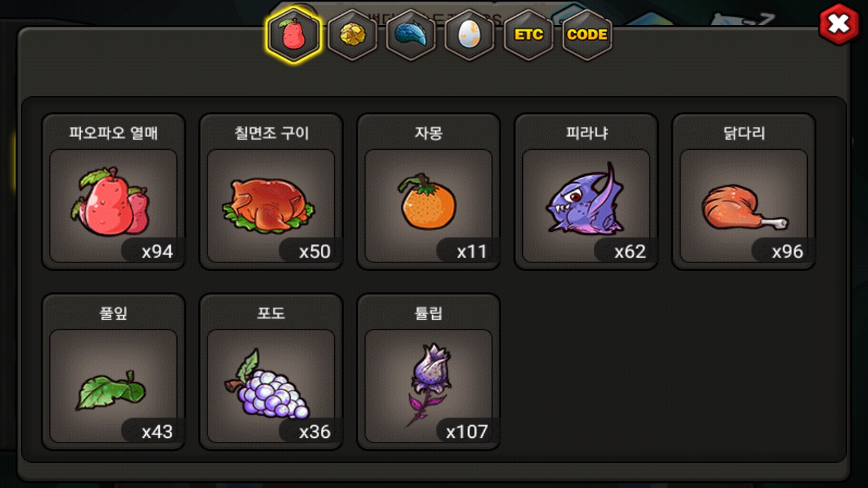Tap the 닭다리 item name label
The image size is (868, 488).
pos(744,133)
